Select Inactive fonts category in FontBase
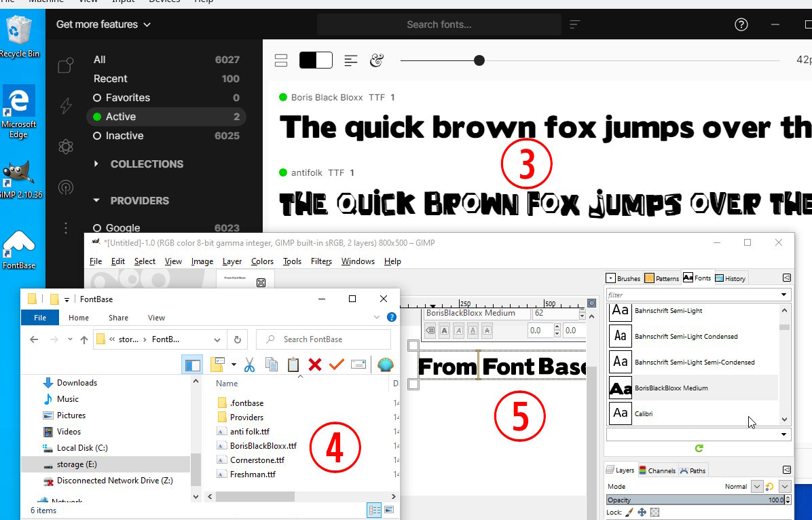The image size is (812, 520). [166, 136]
